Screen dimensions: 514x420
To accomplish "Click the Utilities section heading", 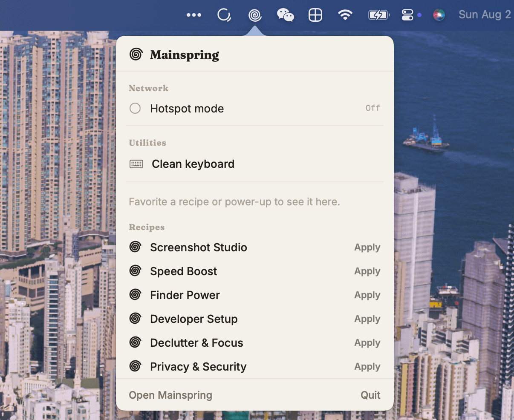I will (147, 143).
